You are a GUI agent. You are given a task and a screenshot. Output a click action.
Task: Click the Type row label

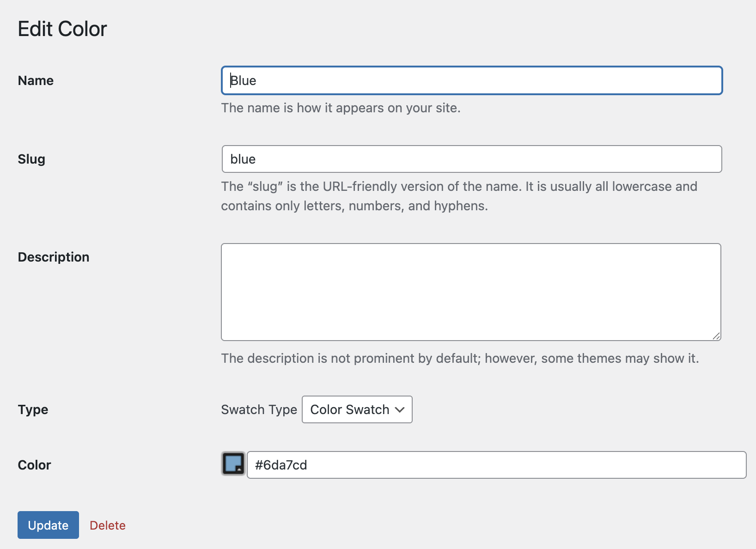(33, 409)
